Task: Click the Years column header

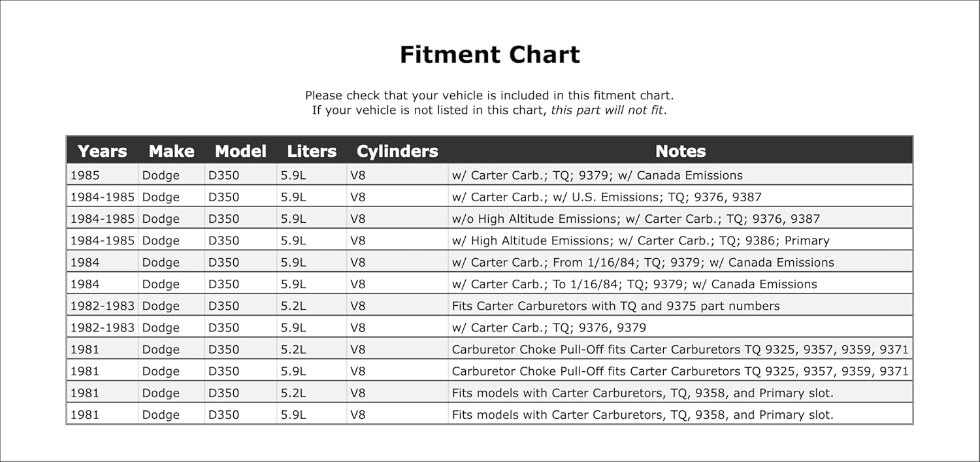Action: [102, 151]
